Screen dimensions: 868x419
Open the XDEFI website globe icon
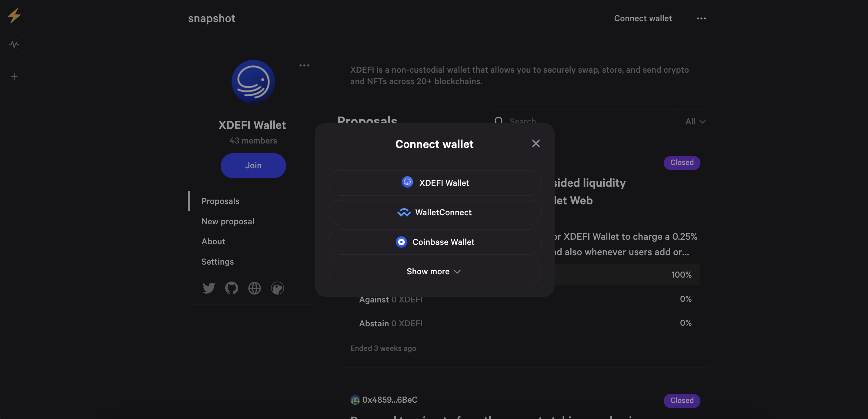pos(254,288)
